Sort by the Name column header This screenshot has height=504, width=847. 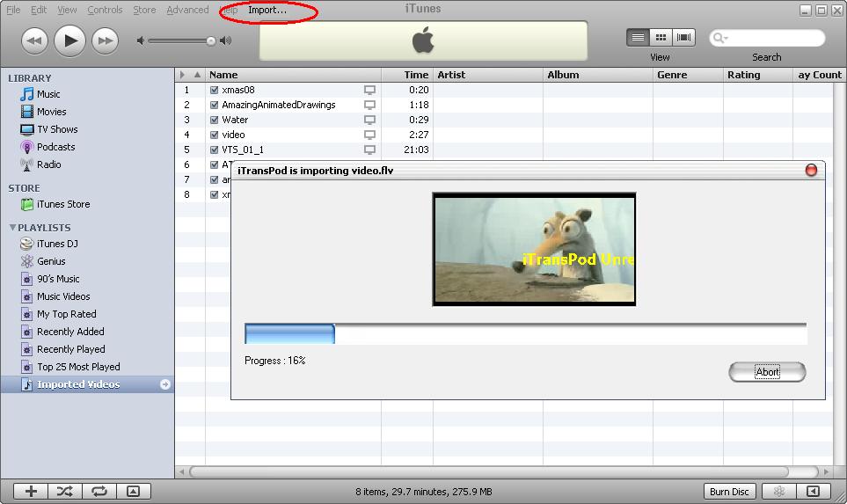coord(293,75)
